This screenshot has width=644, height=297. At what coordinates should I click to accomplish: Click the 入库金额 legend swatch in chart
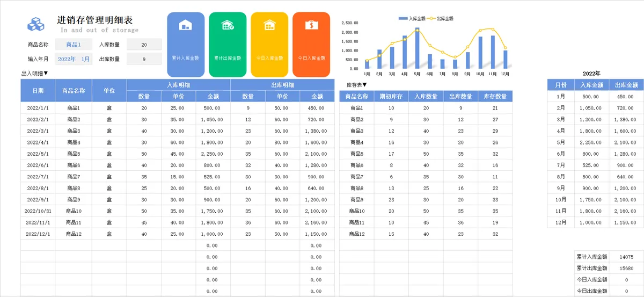(403, 18)
